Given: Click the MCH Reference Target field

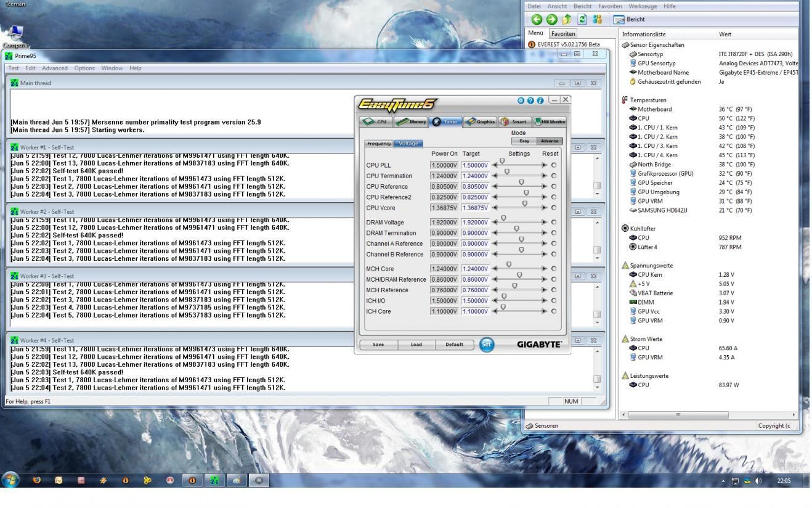Looking at the screenshot, I should [x=475, y=290].
